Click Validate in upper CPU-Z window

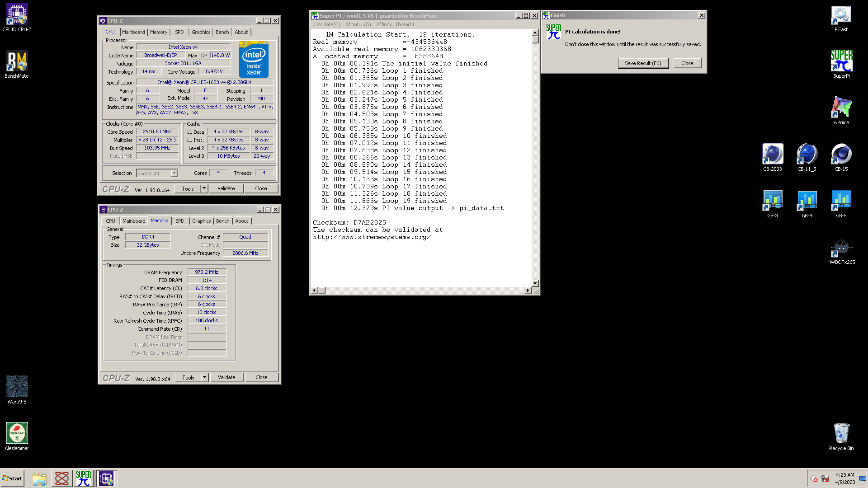[226, 188]
